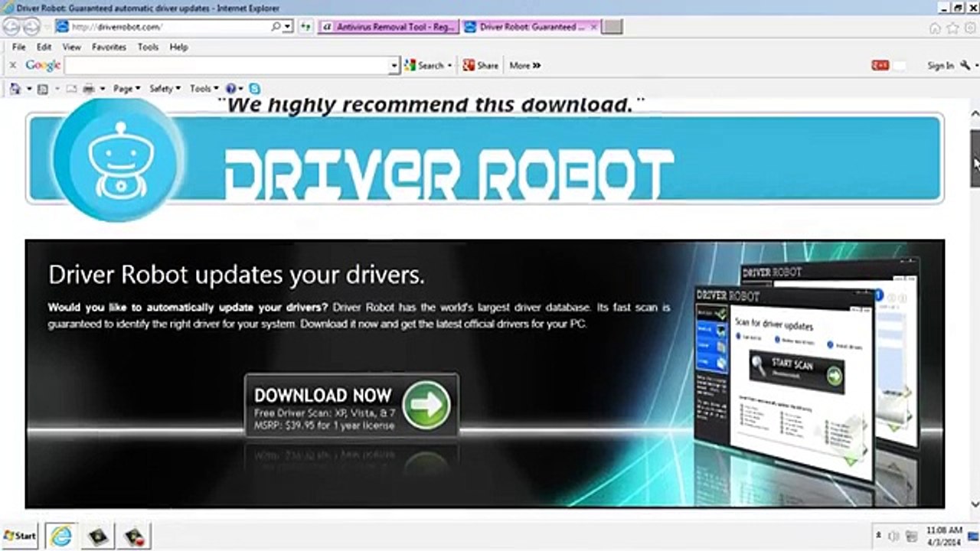Click the Print icon on command bar
Image resolution: width=980 pixels, height=551 pixels.
[x=89, y=89]
